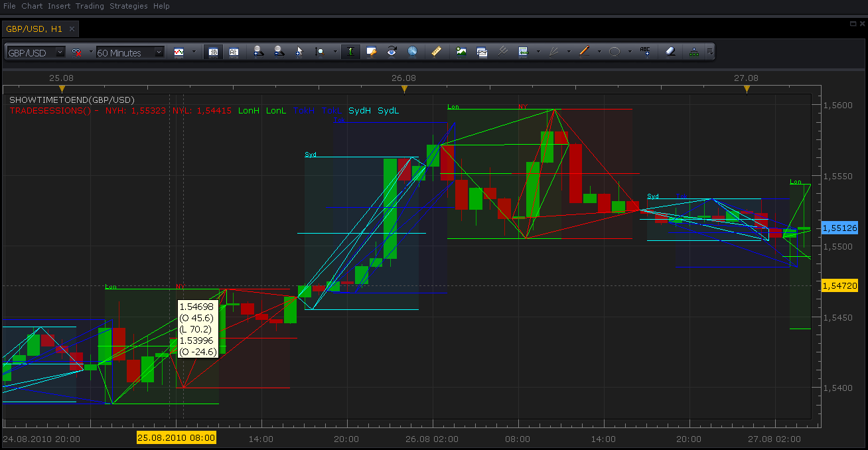Expand the fan lines dropdown arrow

click(x=568, y=52)
